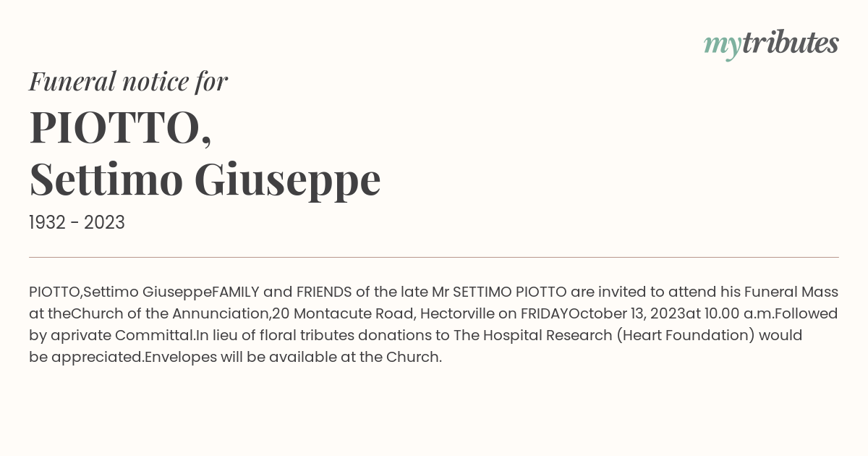Click 'Envelopes will be available' sentence
Screen dimensions: 868x456
point(240,358)
